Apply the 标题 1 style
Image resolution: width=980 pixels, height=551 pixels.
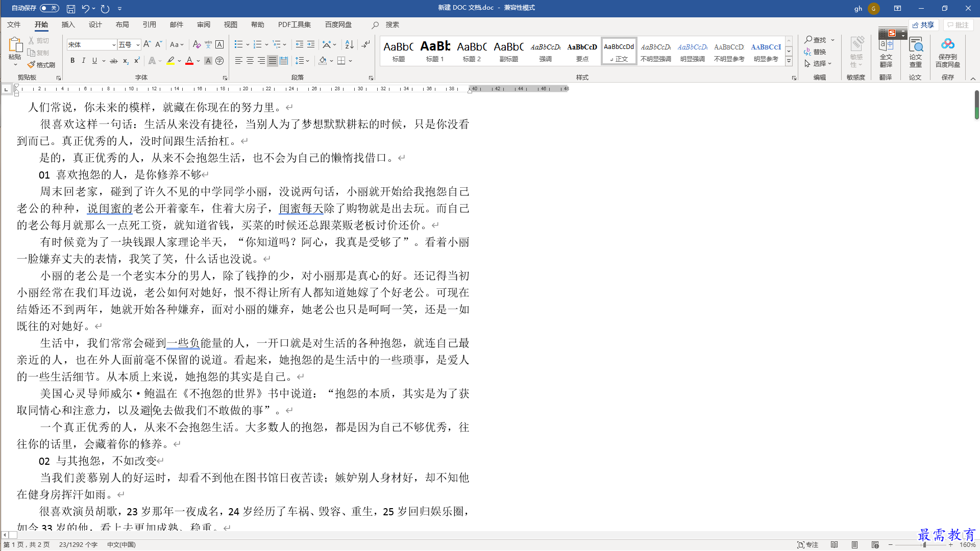point(435,51)
